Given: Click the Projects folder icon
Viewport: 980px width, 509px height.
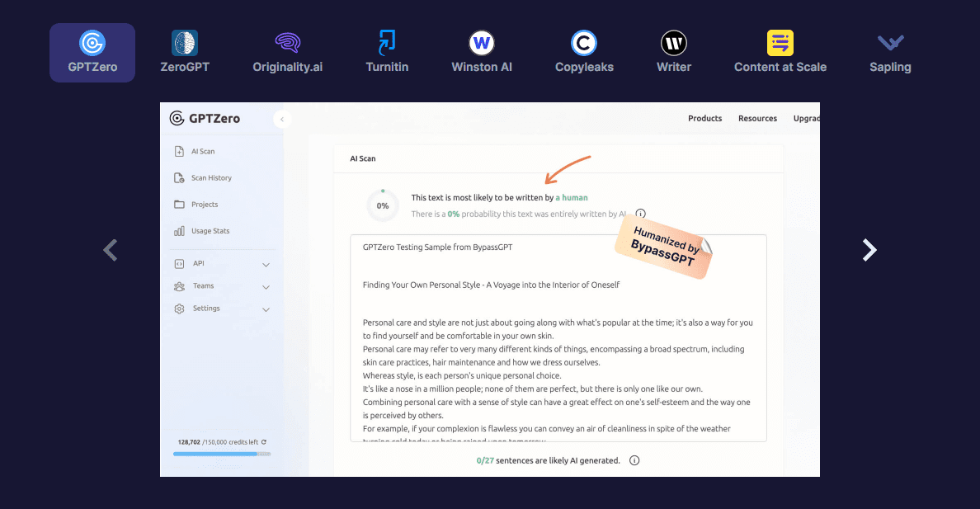Looking at the screenshot, I should point(179,205).
